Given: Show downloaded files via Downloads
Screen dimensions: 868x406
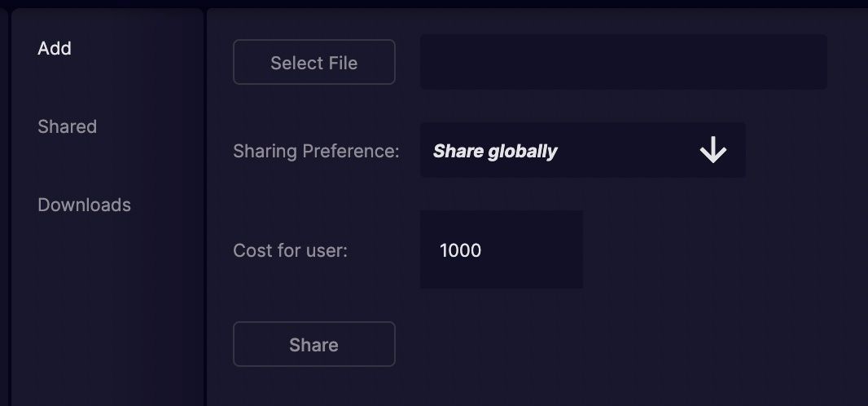Looking at the screenshot, I should coord(84,205).
